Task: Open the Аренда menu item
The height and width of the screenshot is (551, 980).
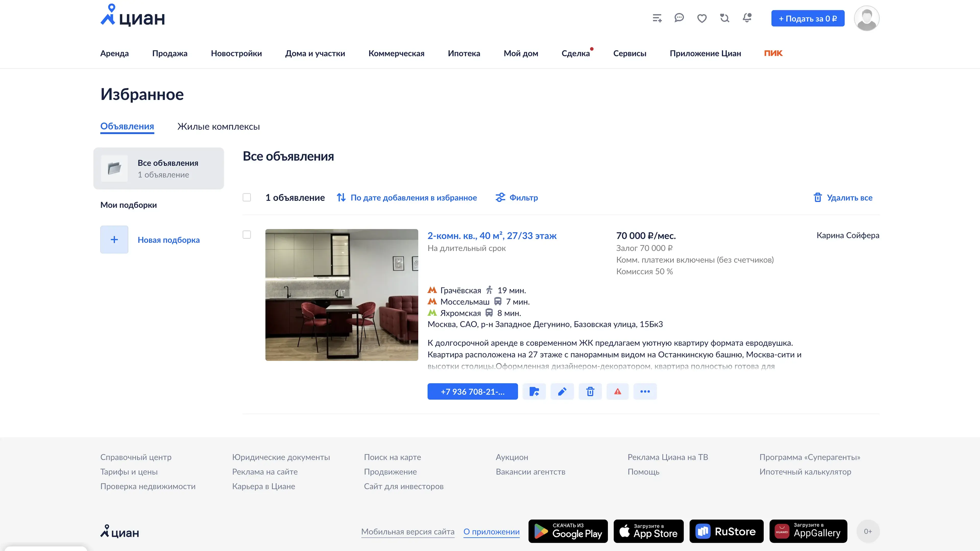Action: click(x=115, y=53)
